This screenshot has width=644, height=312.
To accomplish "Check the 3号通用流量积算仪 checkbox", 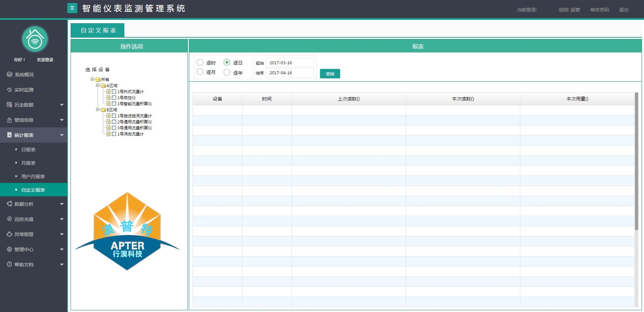I will pyautogui.click(x=114, y=128).
